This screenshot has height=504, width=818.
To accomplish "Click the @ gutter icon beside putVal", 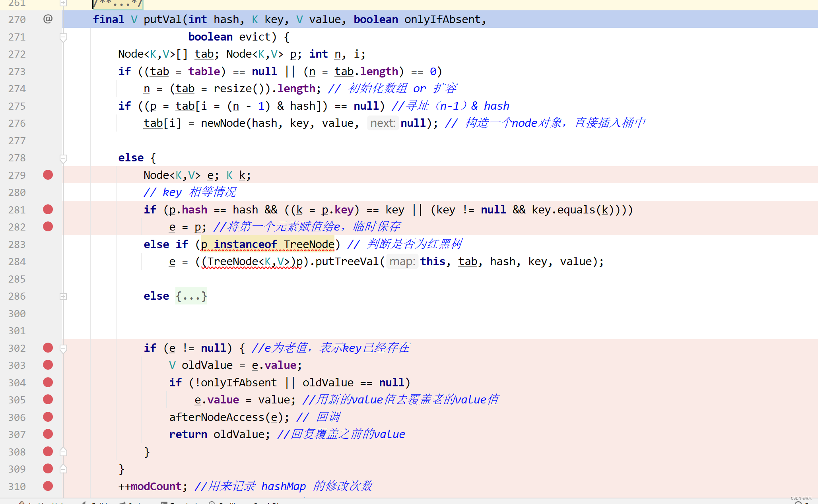I will point(48,19).
